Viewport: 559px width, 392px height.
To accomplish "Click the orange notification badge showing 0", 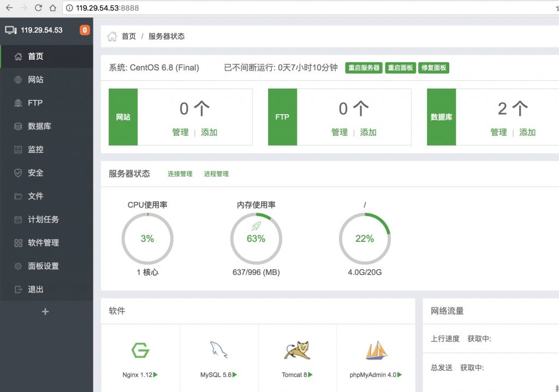I will 85,30.
